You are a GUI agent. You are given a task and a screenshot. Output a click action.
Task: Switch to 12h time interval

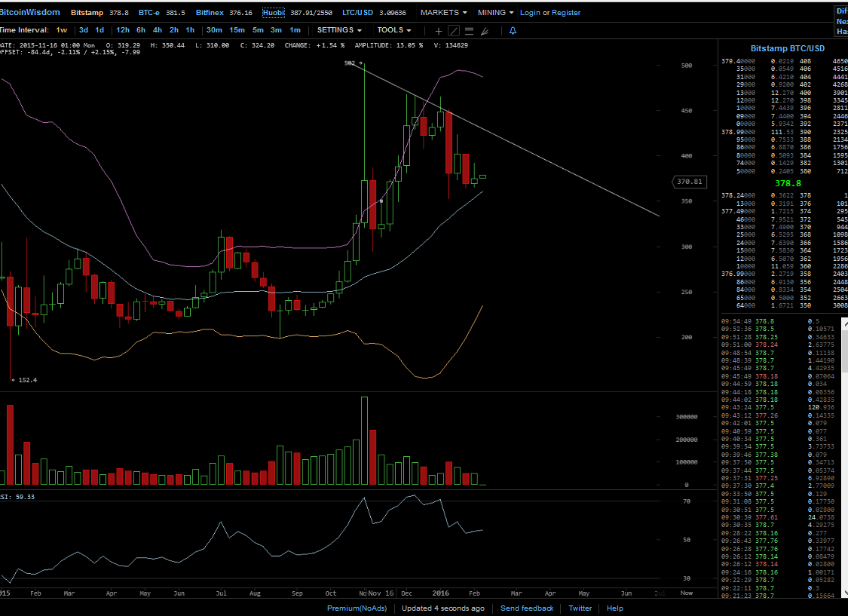click(123, 30)
